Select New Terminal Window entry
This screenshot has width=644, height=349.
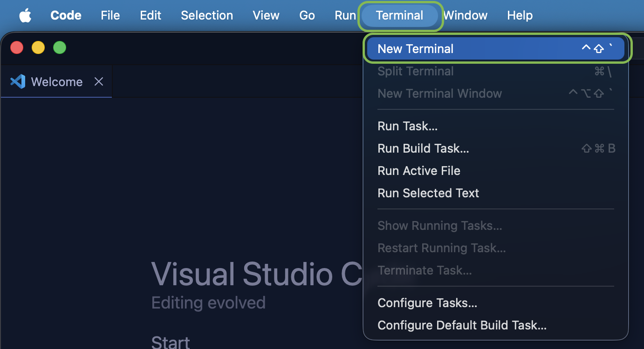tap(496, 94)
